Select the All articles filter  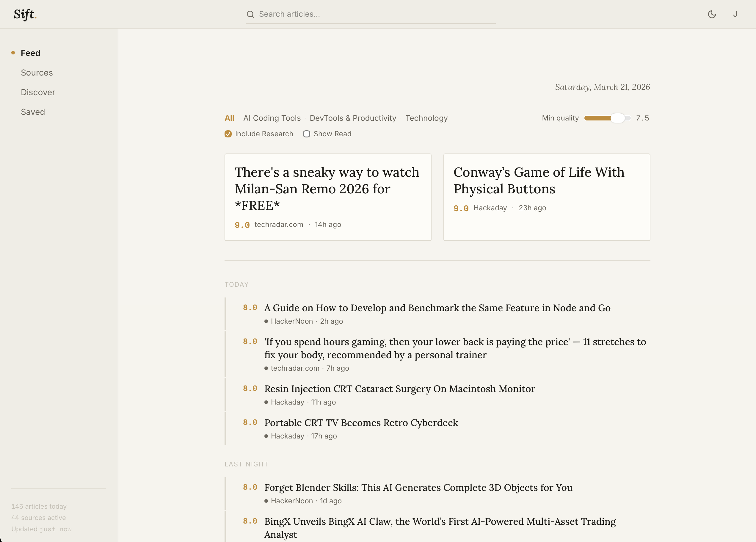click(229, 118)
